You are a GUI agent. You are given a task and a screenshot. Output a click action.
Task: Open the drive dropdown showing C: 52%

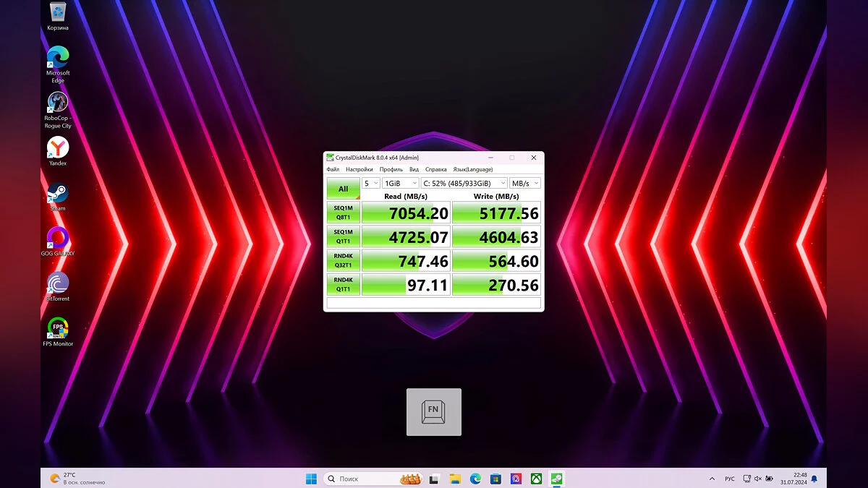(464, 183)
